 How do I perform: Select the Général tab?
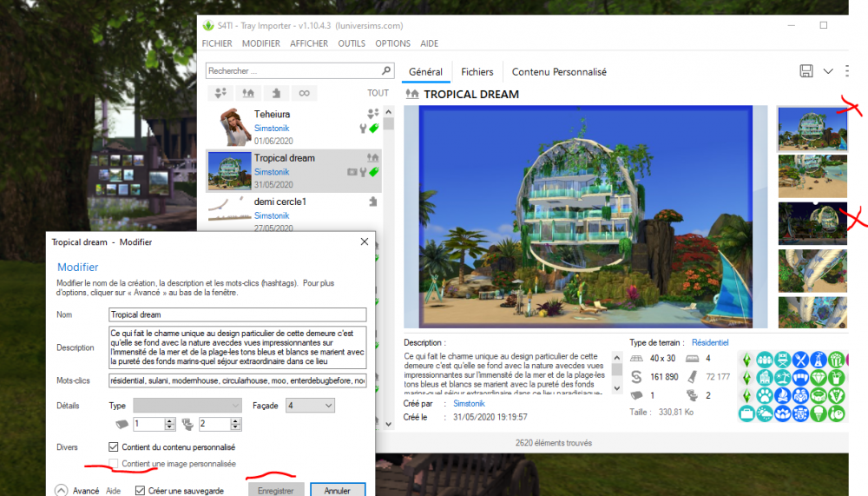pos(425,72)
